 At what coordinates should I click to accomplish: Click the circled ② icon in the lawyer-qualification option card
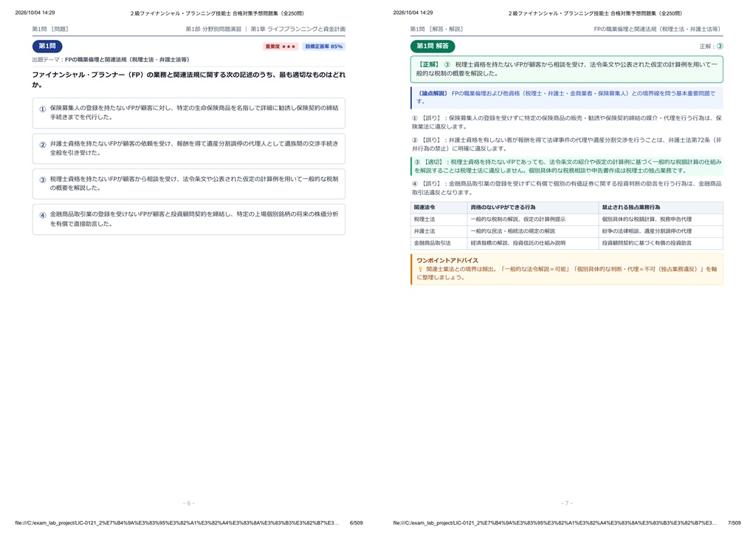(42, 145)
